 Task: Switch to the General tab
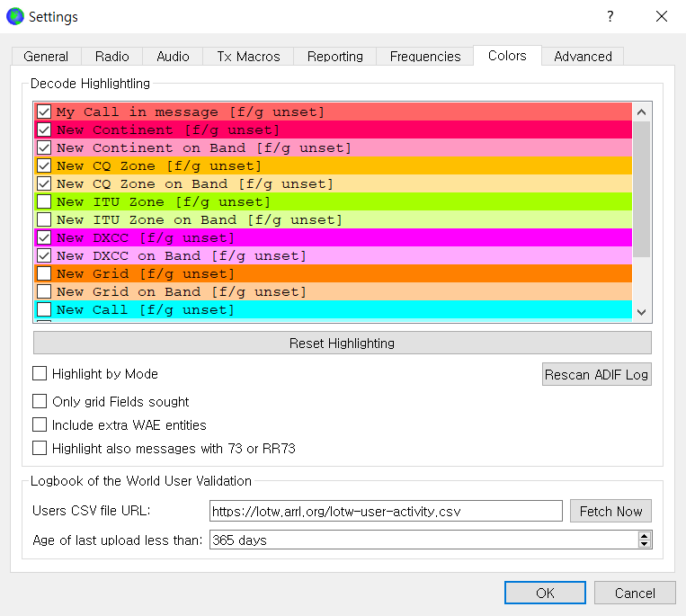[46, 57]
